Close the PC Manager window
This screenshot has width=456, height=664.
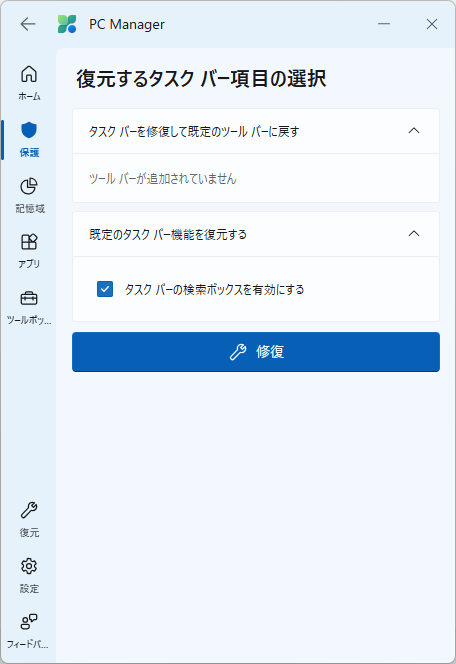tap(431, 24)
